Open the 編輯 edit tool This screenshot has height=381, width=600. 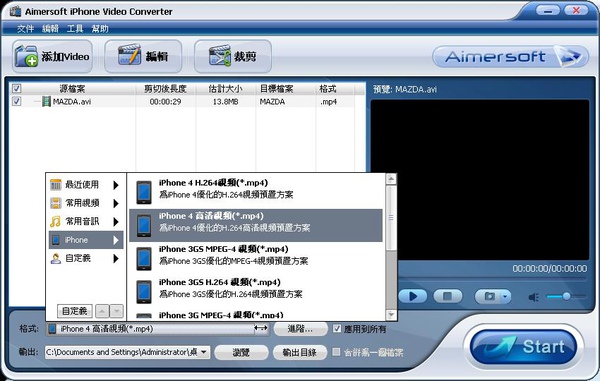[x=143, y=56]
